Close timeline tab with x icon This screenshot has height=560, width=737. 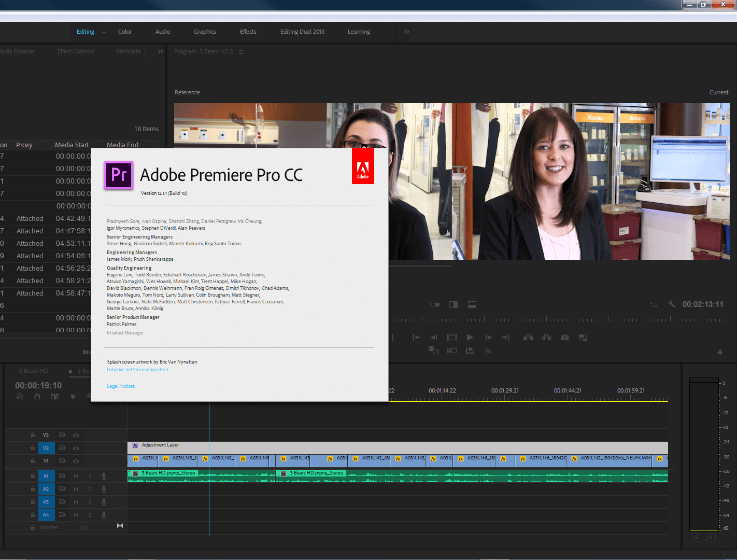pyautogui.click(x=70, y=371)
